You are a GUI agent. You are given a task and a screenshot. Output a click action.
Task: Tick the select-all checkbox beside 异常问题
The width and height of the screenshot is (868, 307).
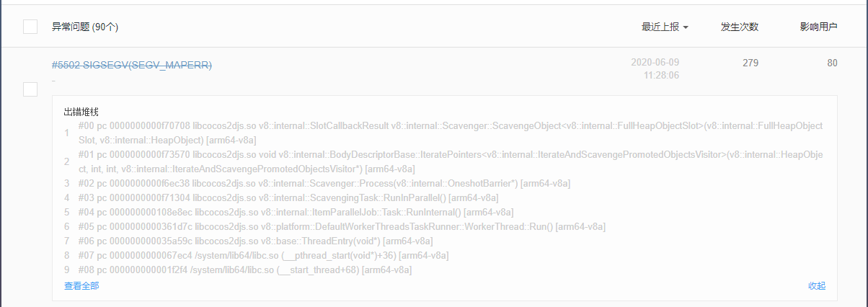[x=30, y=27]
